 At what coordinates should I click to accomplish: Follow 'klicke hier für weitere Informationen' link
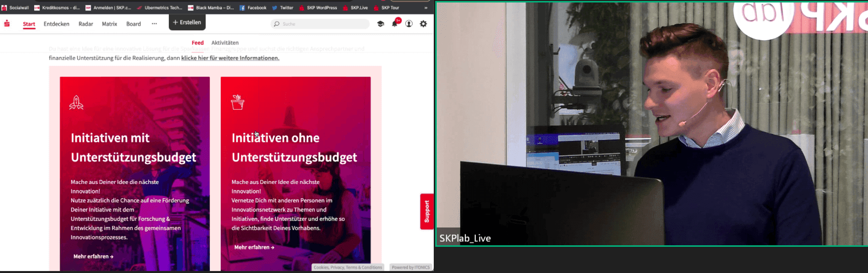coord(230,58)
